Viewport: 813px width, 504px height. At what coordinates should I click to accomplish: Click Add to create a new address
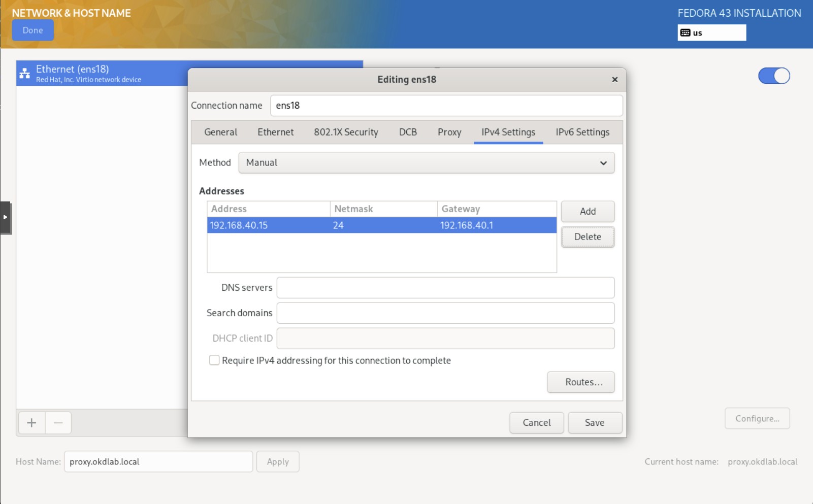coord(587,212)
